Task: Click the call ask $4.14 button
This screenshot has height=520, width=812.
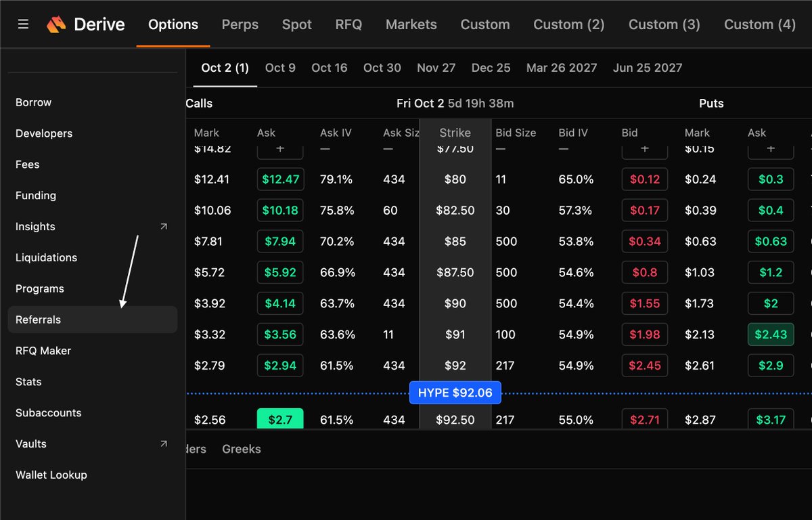Action: click(x=280, y=304)
